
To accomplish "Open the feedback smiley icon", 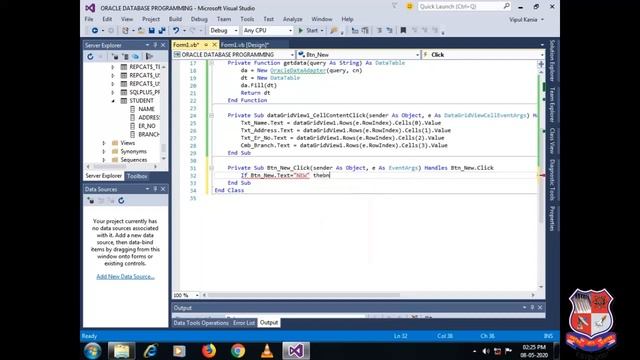I will point(409,7).
